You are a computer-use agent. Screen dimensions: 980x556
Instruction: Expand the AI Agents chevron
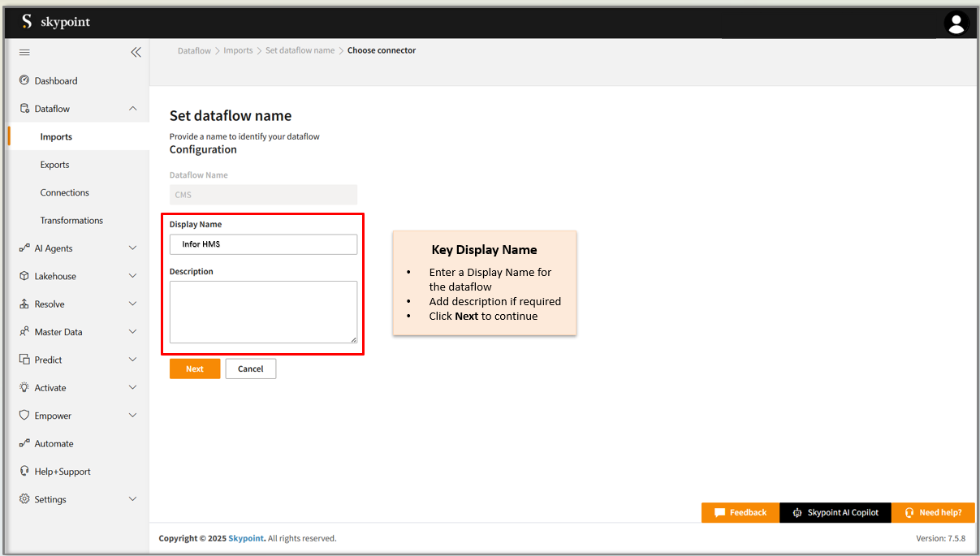(133, 248)
